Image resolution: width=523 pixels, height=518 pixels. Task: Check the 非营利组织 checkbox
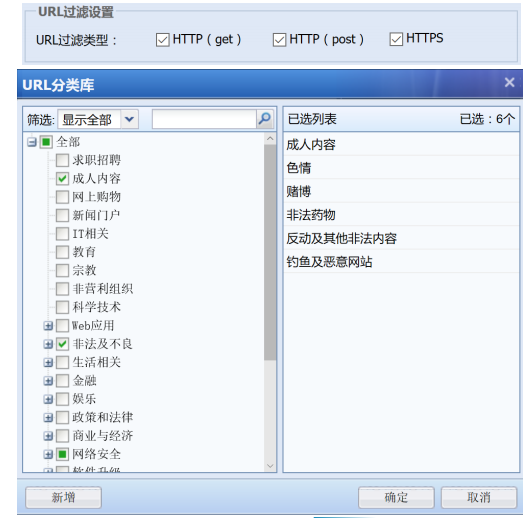(x=62, y=289)
